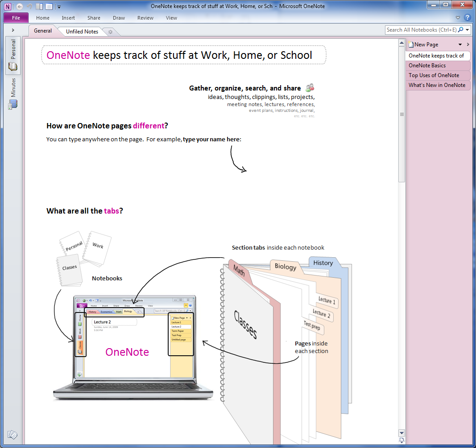Screen dimensions: 476x448
Task: Open the New Page dropdown arrow
Action: click(460, 45)
